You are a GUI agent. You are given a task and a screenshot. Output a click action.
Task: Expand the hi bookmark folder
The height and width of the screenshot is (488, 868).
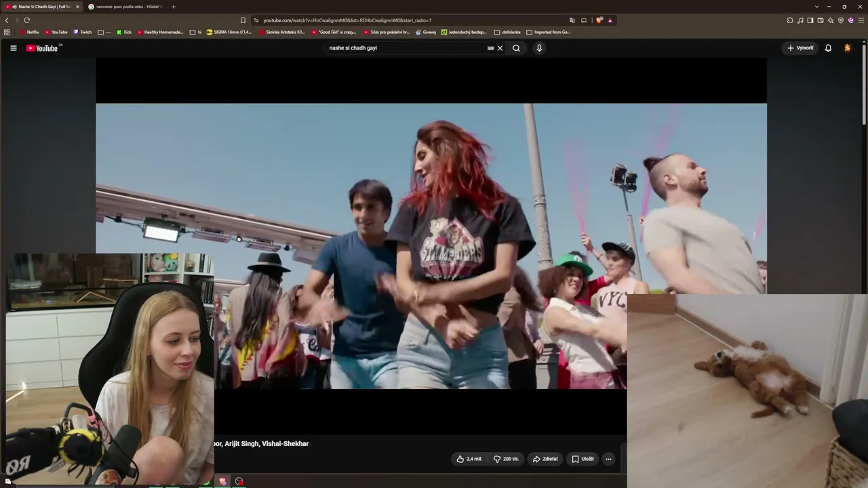coord(195,32)
